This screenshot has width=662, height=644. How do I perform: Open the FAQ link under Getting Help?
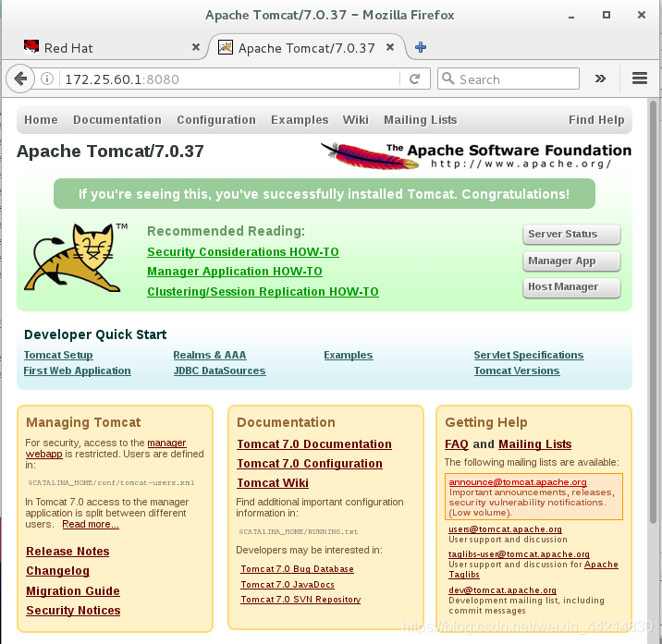pyautogui.click(x=457, y=444)
